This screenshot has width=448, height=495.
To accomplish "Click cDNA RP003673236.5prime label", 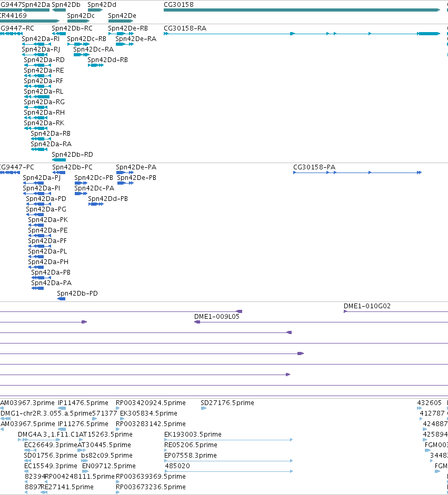I will click(x=151, y=487).
